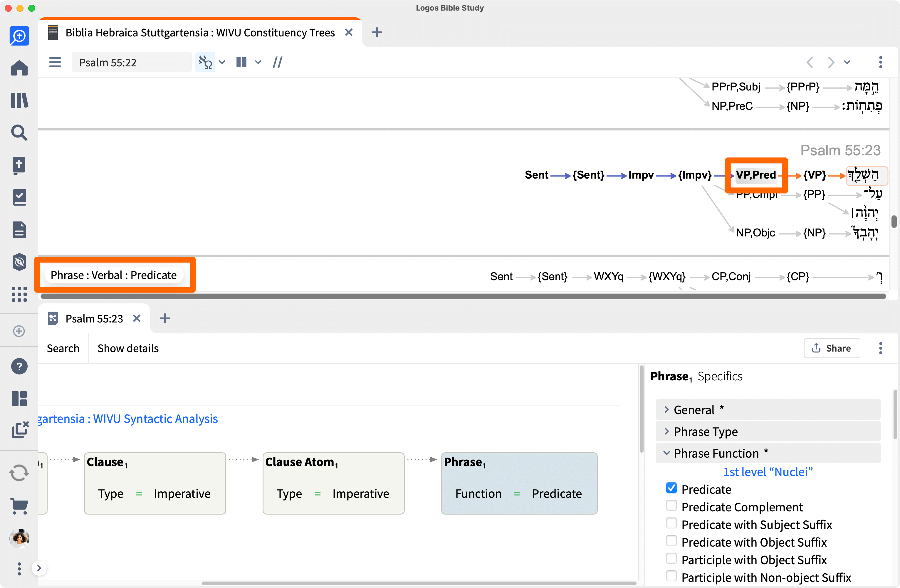The width and height of the screenshot is (900, 588).
Task: Open the Search magnifier in sidebar
Action: point(19,133)
